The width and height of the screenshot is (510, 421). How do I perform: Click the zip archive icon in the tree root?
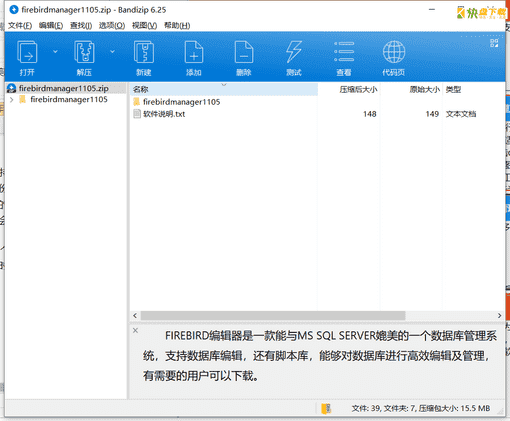11,88
